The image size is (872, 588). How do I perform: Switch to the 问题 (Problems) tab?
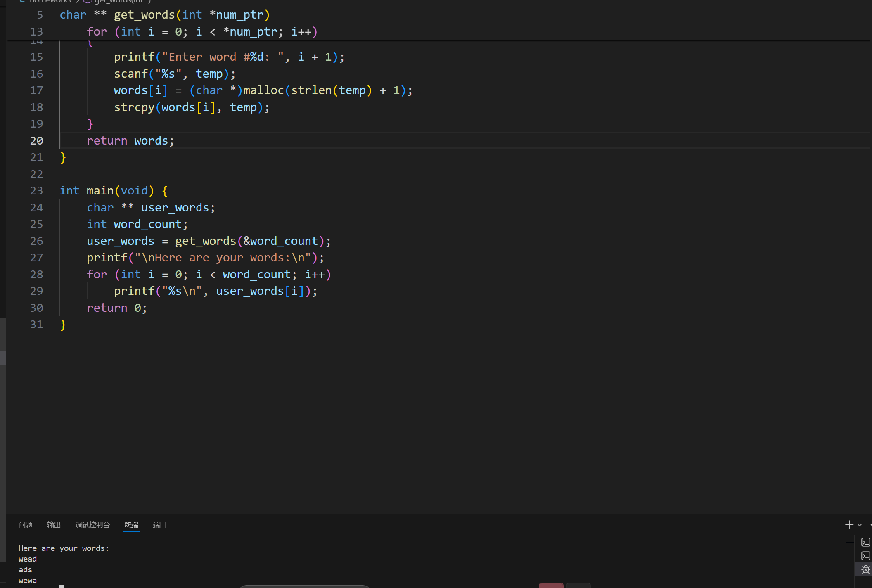[x=25, y=525]
